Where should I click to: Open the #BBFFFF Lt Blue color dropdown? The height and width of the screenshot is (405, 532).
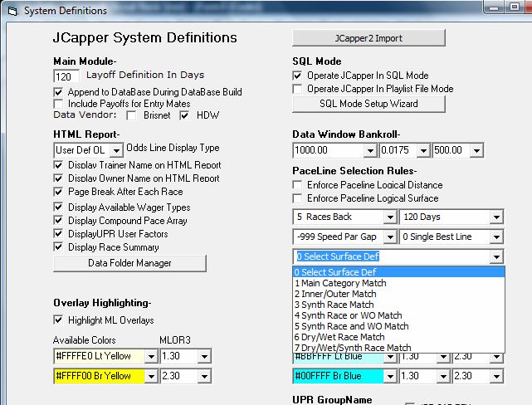(x=390, y=358)
